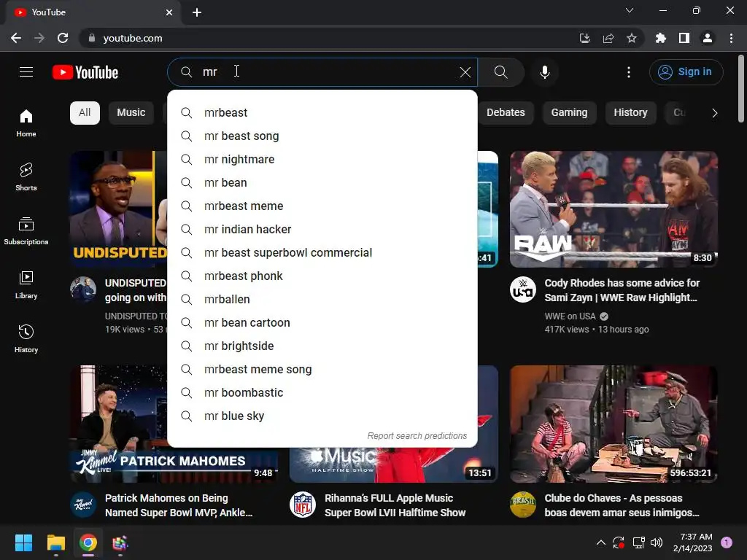Image resolution: width=747 pixels, height=560 pixels.
Task: Open a new Chrome tab
Action: click(x=197, y=12)
